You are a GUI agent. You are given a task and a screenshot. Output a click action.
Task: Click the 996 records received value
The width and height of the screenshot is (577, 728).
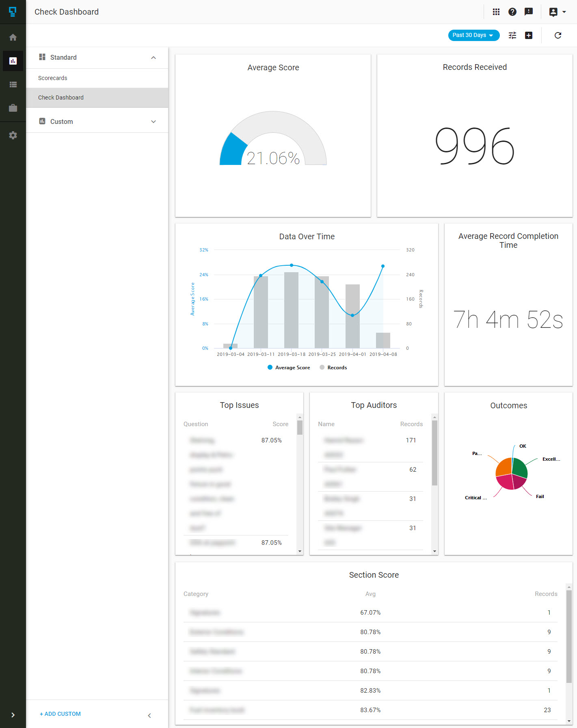click(x=475, y=146)
